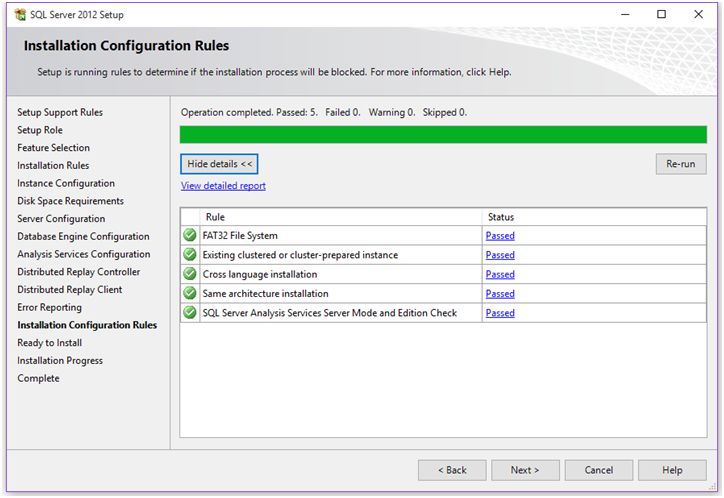The width and height of the screenshot is (724, 498).
Task: Click 'Cross language installation' rule text
Action: (x=260, y=274)
